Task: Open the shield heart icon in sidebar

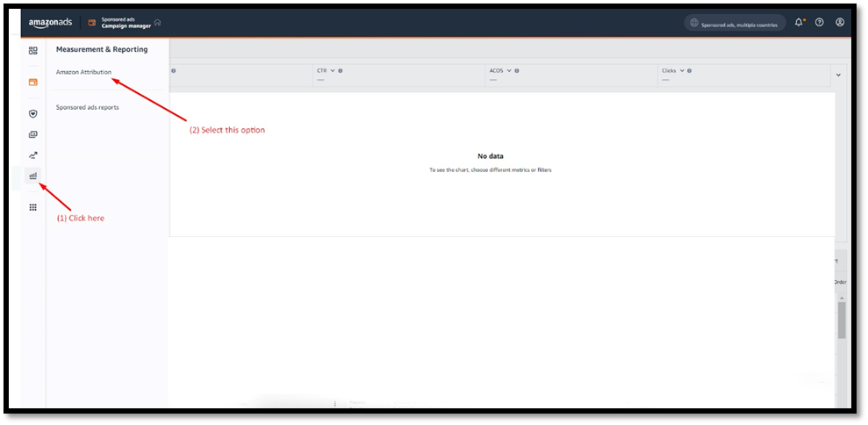Action: (x=33, y=113)
